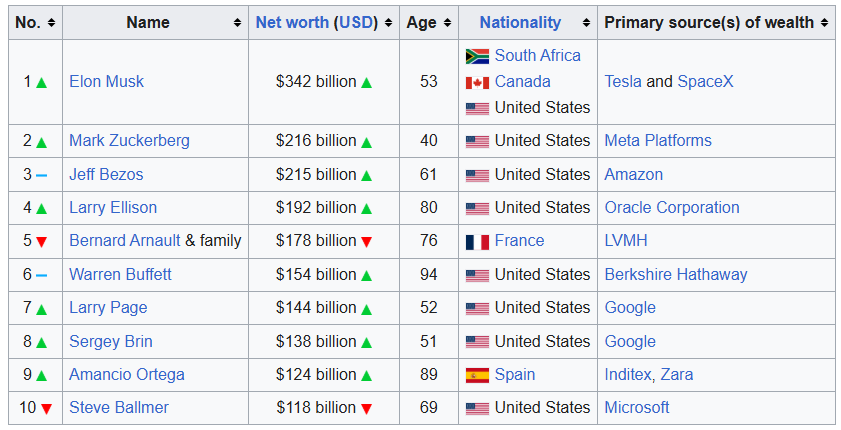Open the Oracle Corporation link
Screen dimensions: 841x430
(x=672, y=208)
